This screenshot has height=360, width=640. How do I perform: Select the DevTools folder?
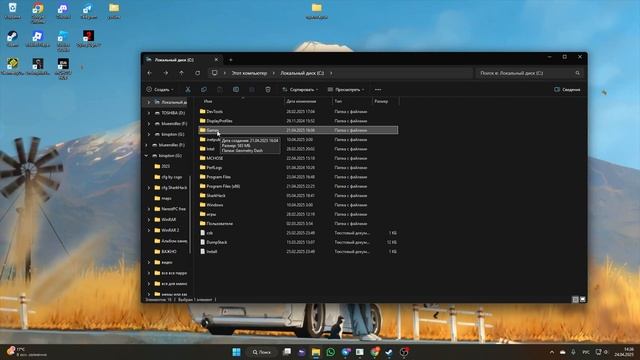298,111
